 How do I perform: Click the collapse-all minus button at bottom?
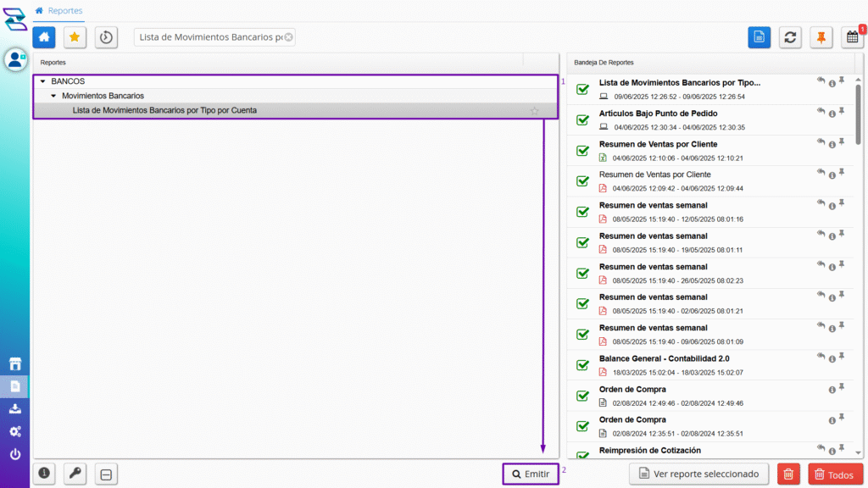[x=106, y=474]
